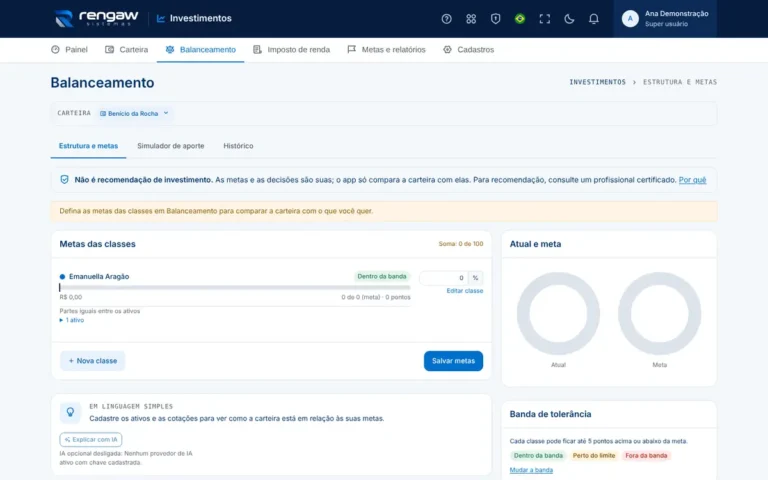
Task: Click Emanuella Aragão progress bar
Action: click(x=235, y=288)
